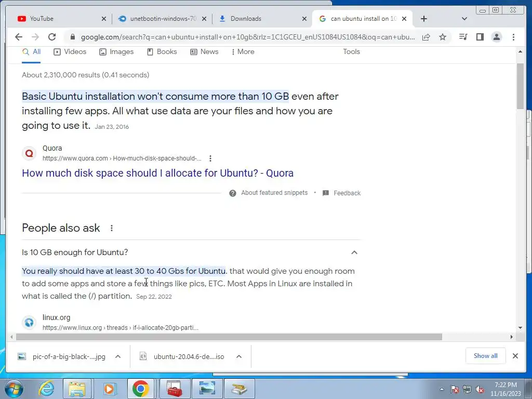Reload the current page

[52, 37]
